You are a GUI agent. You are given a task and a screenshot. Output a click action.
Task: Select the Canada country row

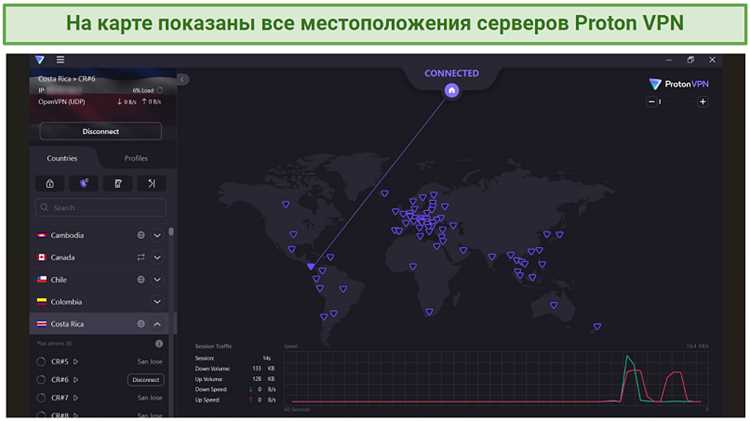(99, 257)
